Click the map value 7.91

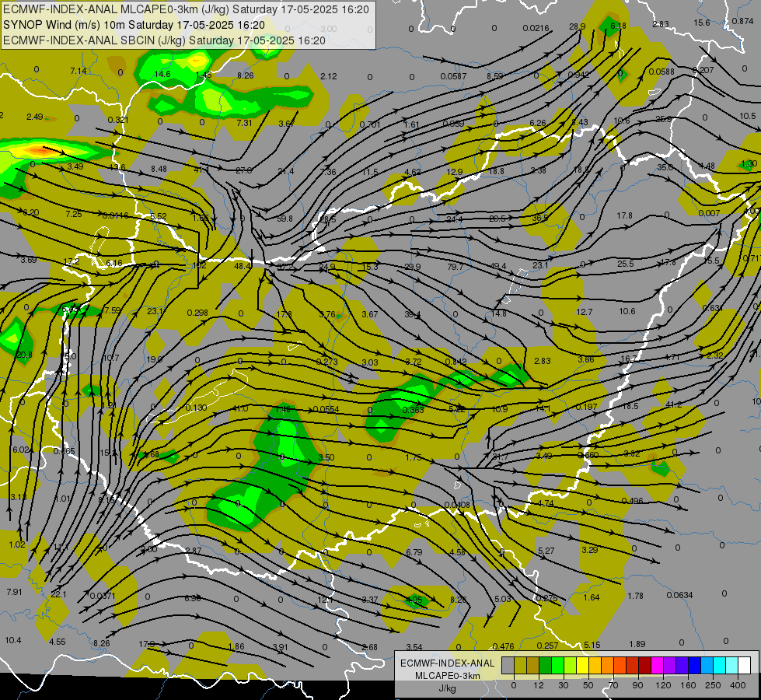tap(14, 592)
